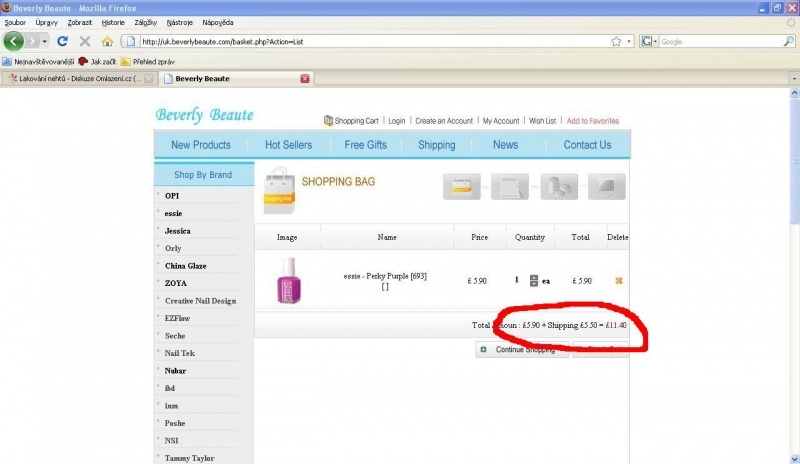Reload the page with the refresh icon
800x464 pixels.
coord(62,41)
